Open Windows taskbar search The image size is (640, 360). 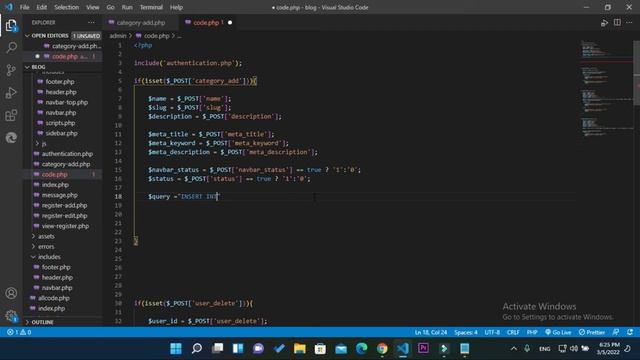[197, 349]
